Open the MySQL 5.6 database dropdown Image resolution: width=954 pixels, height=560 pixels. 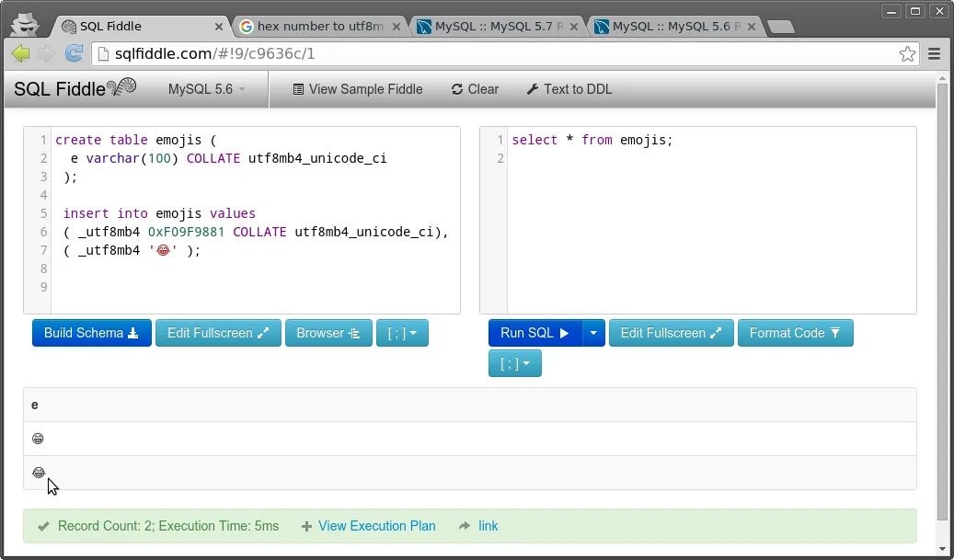(207, 89)
